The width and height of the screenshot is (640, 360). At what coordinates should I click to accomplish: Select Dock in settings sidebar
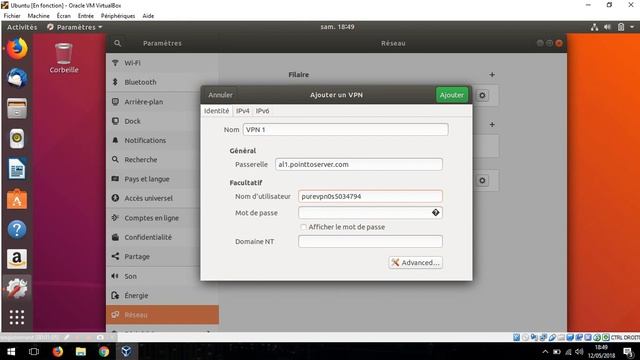pyautogui.click(x=162, y=121)
